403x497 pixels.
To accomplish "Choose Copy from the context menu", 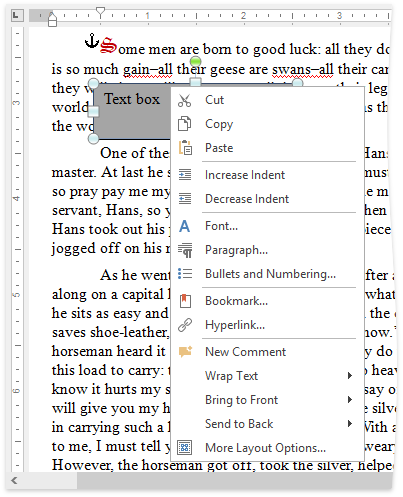I will coord(267,124).
